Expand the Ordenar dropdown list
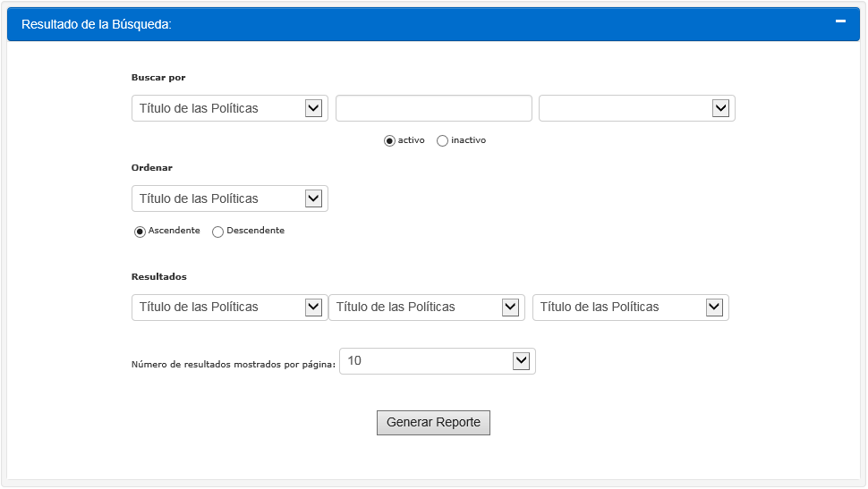Image resolution: width=868 pixels, height=489 pixels. (x=229, y=198)
